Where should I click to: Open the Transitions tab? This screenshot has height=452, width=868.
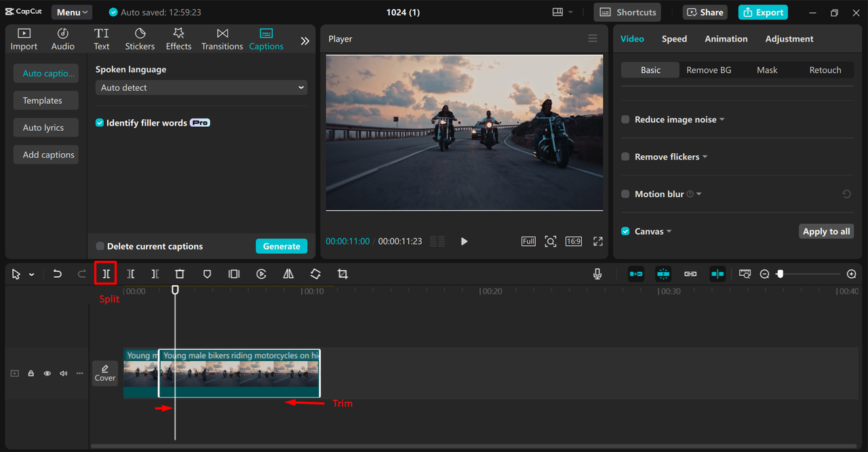[222, 39]
